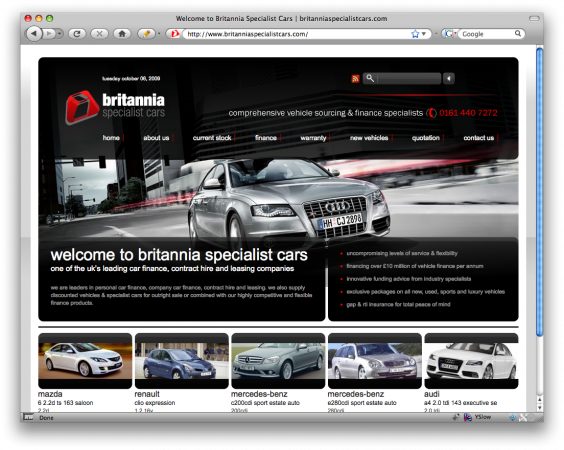The width and height of the screenshot is (564, 450).
Task: Open the home menu item
Action: click(111, 138)
